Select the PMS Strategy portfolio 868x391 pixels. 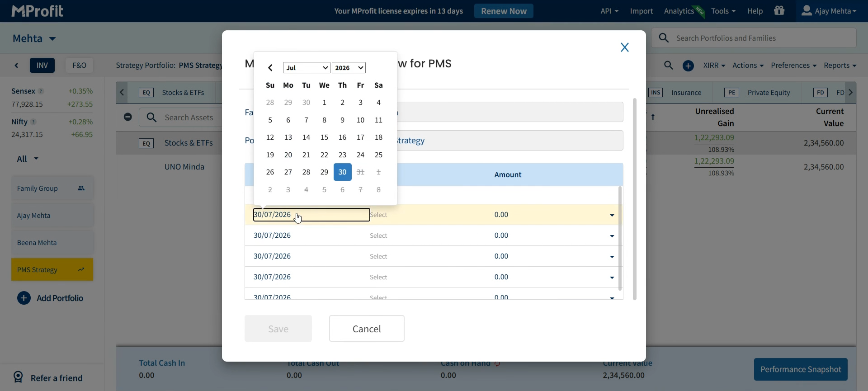[x=52, y=270]
